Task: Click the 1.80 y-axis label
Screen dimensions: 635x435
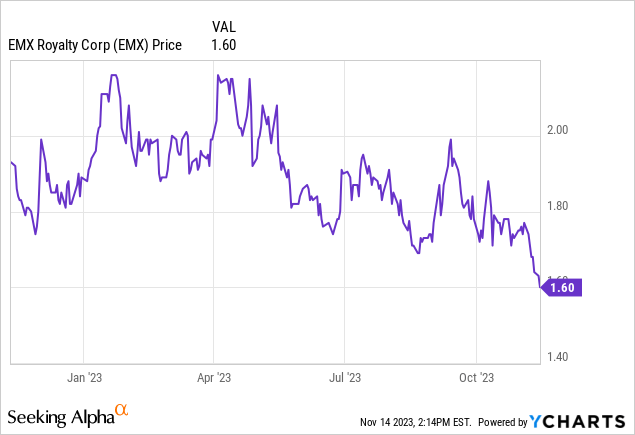Action: 558,206
